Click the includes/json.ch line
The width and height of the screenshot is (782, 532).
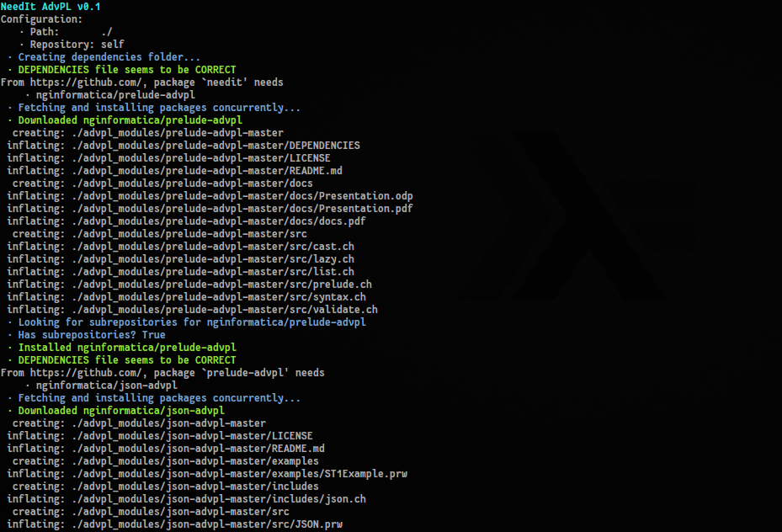tap(186, 499)
